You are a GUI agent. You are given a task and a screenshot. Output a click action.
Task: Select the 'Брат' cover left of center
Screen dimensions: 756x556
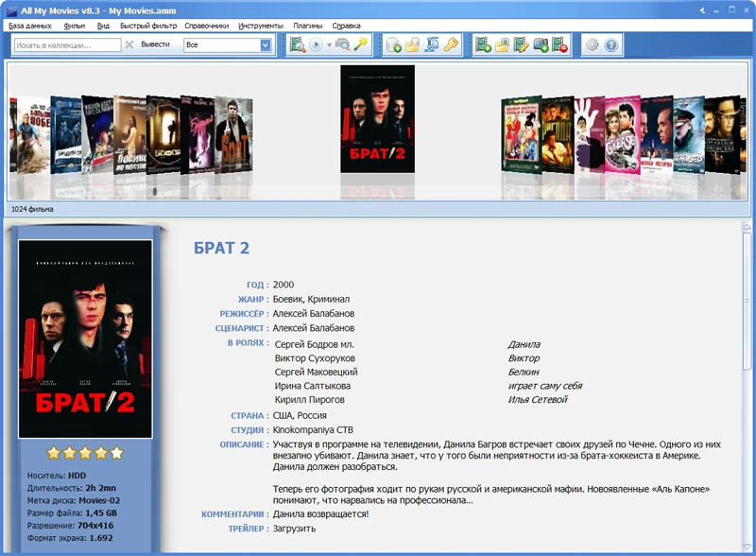coord(233,134)
